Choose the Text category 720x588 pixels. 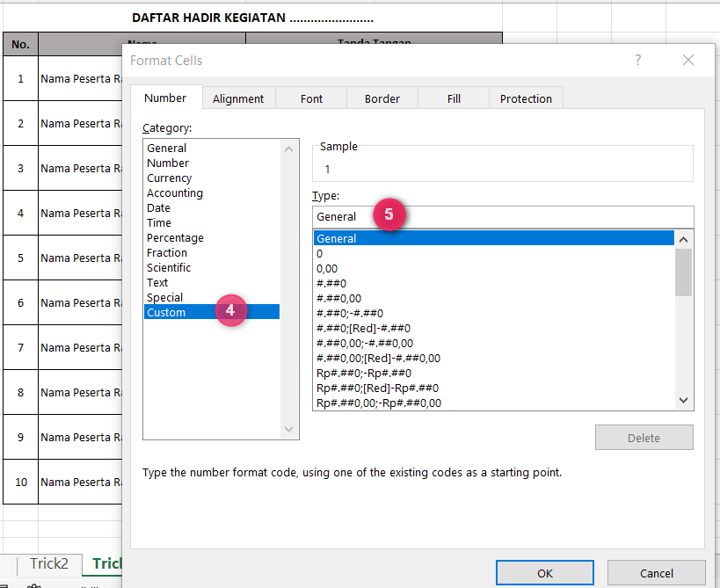tap(157, 283)
